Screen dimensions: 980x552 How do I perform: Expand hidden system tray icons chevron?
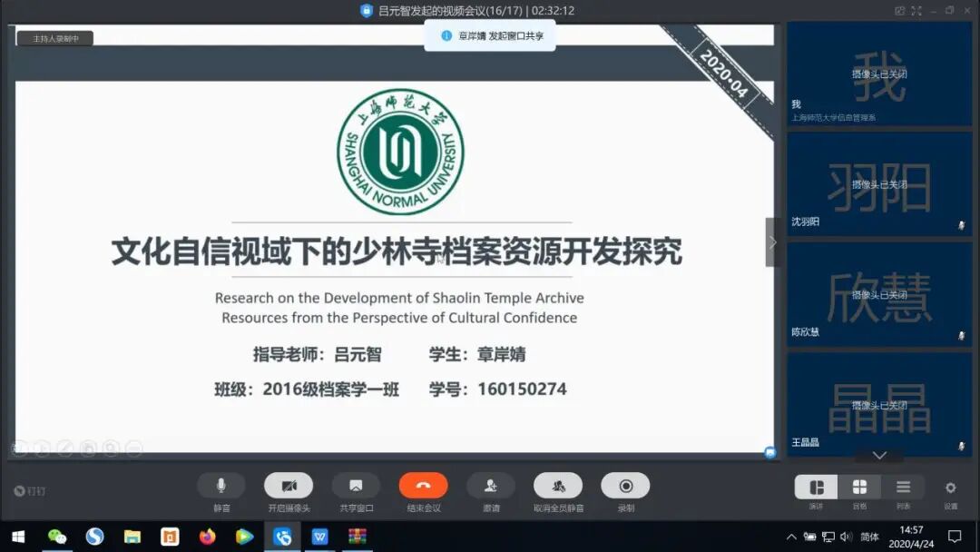click(791, 537)
